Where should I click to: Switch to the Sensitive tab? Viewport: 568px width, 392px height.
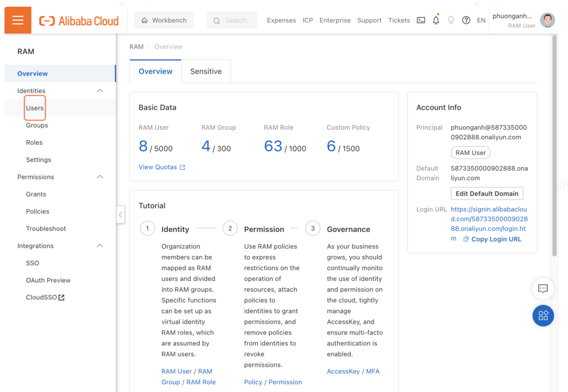(x=206, y=71)
